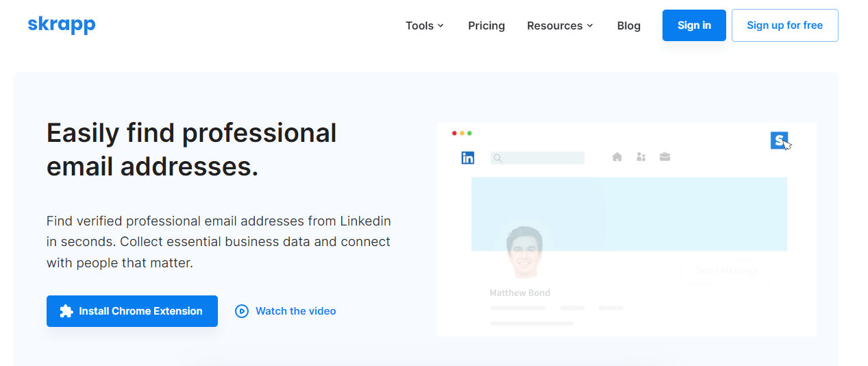The width and height of the screenshot is (868, 366).
Task: Click the Skrapp S extension icon in demo
Action: click(x=779, y=141)
